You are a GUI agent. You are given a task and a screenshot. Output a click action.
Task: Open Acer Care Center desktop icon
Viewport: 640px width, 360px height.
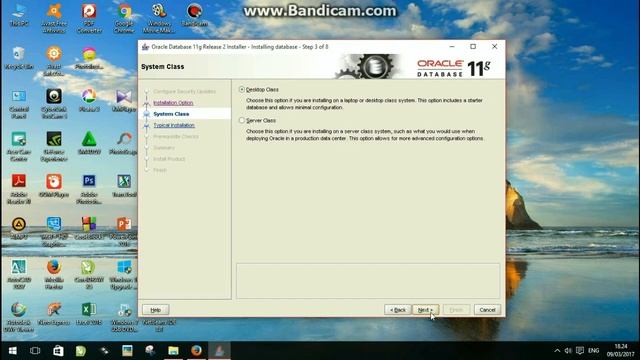coord(19,147)
